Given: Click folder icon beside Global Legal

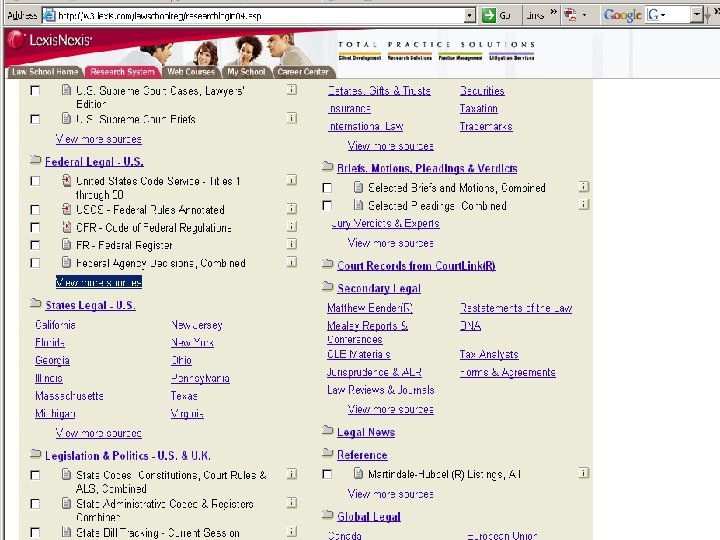Looking at the screenshot, I should (x=327, y=515).
